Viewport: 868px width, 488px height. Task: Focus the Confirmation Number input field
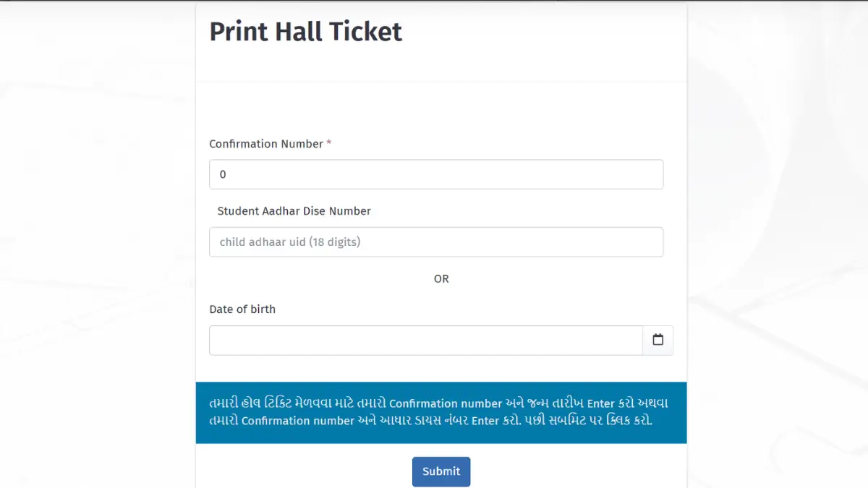[x=436, y=174]
